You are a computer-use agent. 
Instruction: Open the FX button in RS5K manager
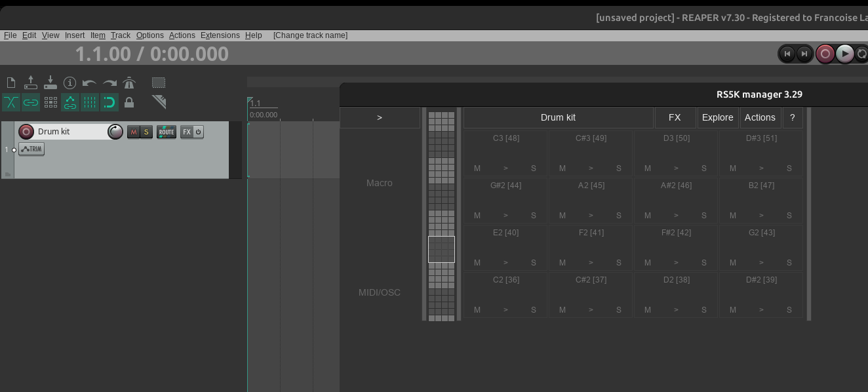pyautogui.click(x=675, y=117)
